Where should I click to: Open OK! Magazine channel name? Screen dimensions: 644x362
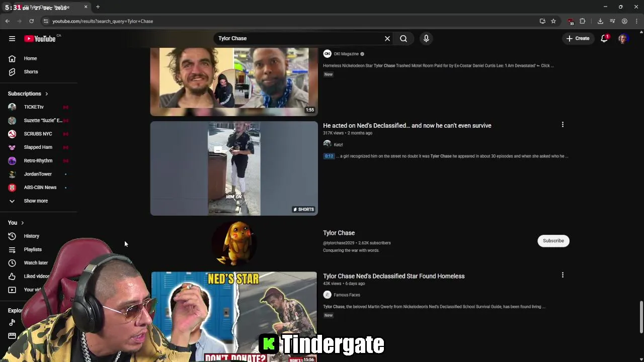click(346, 54)
